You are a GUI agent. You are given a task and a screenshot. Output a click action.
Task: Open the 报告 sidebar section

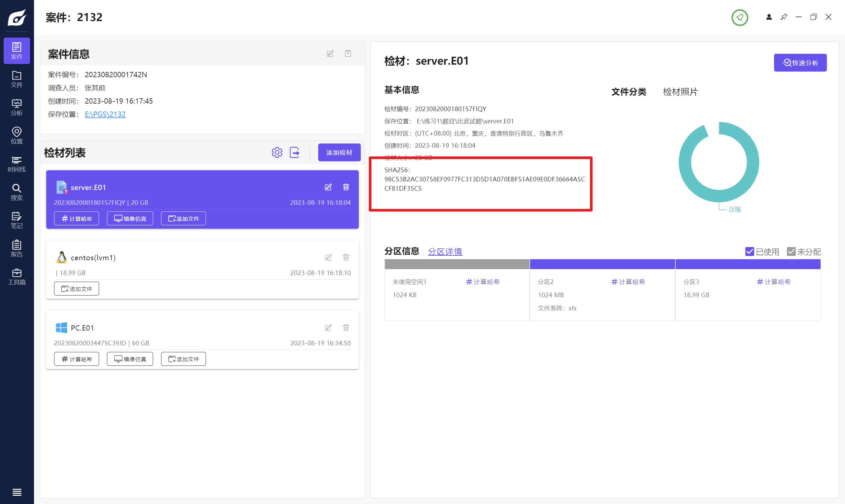17,248
